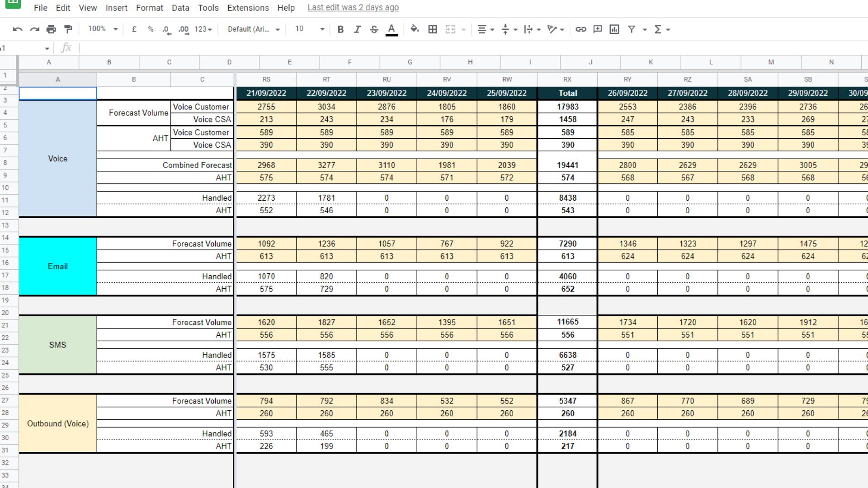Image resolution: width=868 pixels, height=488 pixels.
Task: Select the paint format tool
Action: (68, 29)
